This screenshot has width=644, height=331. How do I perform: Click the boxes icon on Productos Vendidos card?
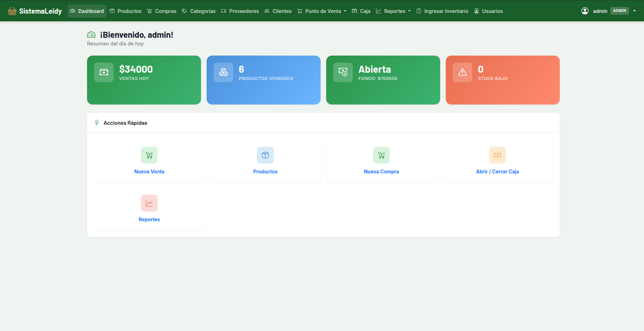pos(223,72)
